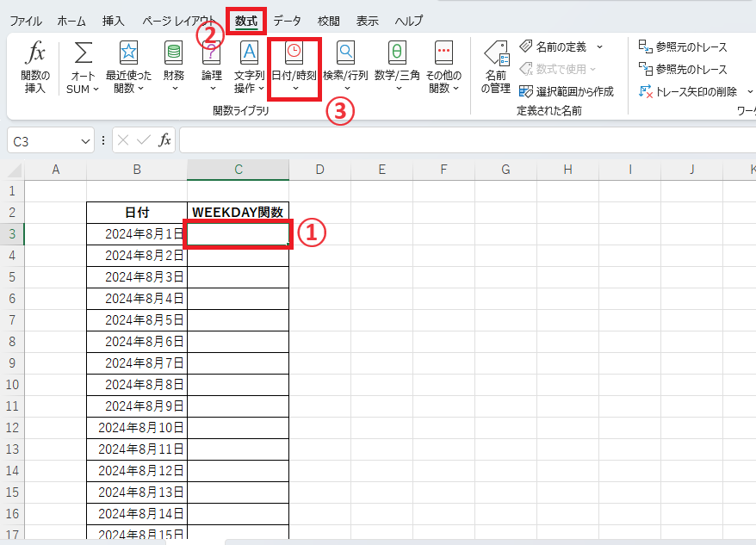Screen dimensions: 756x545
Task: Expand the 数学/三角 dropdown chevron
Action: point(399,89)
